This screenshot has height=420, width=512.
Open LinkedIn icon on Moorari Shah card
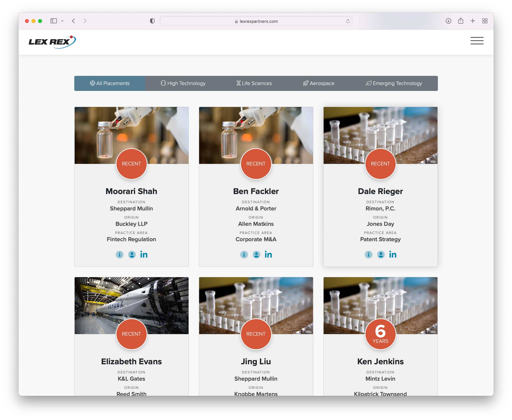(x=144, y=254)
